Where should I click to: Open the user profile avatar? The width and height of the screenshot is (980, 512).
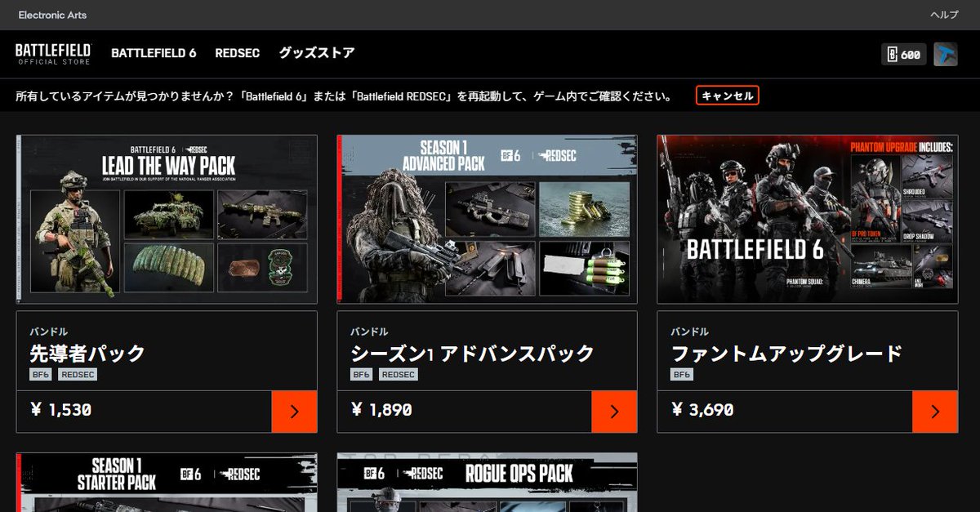coord(946,55)
